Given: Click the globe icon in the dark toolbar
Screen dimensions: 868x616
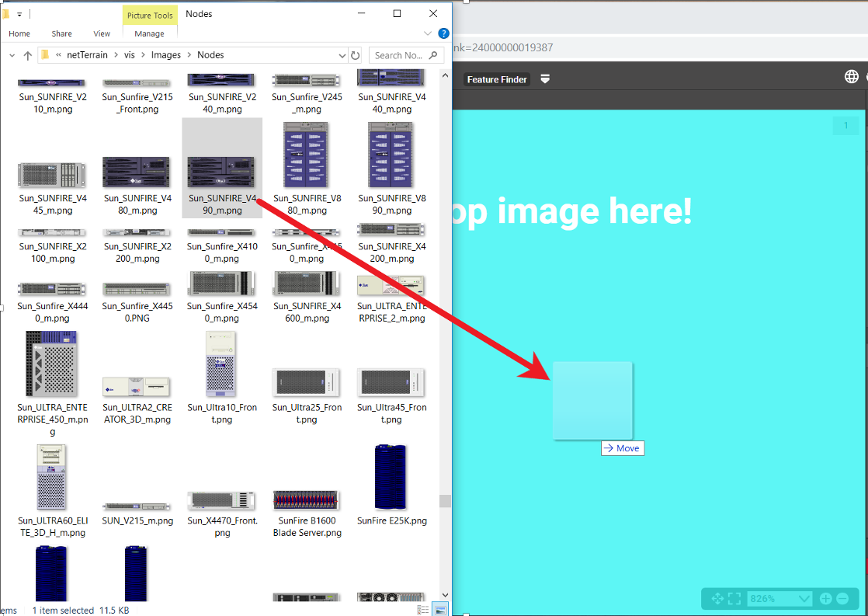Looking at the screenshot, I should [x=852, y=76].
